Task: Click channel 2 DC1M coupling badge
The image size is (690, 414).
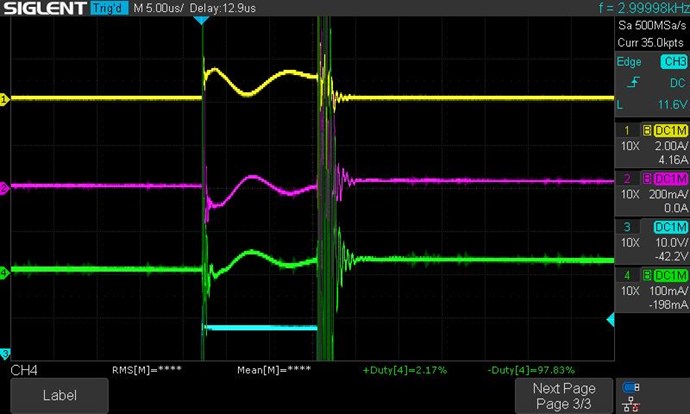Action: point(671,179)
